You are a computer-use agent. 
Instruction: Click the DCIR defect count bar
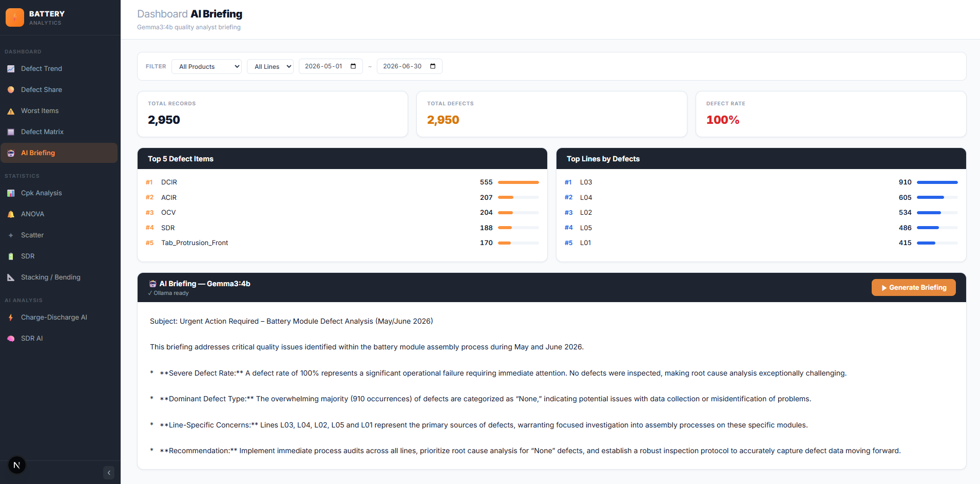click(518, 182)
